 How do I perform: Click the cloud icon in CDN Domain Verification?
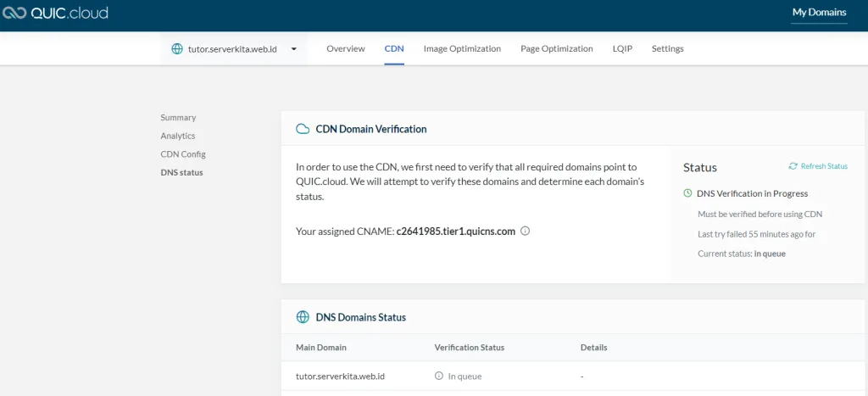(303, 129)
